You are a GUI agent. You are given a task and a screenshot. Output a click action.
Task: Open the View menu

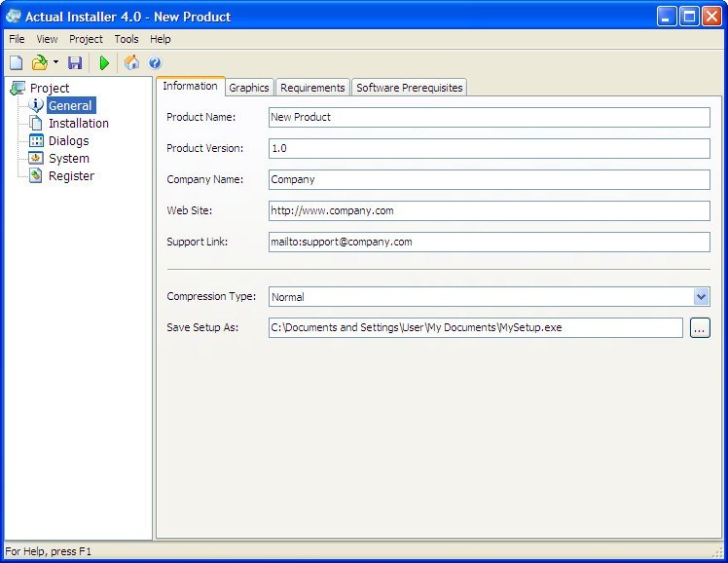(x=47, y=39)
